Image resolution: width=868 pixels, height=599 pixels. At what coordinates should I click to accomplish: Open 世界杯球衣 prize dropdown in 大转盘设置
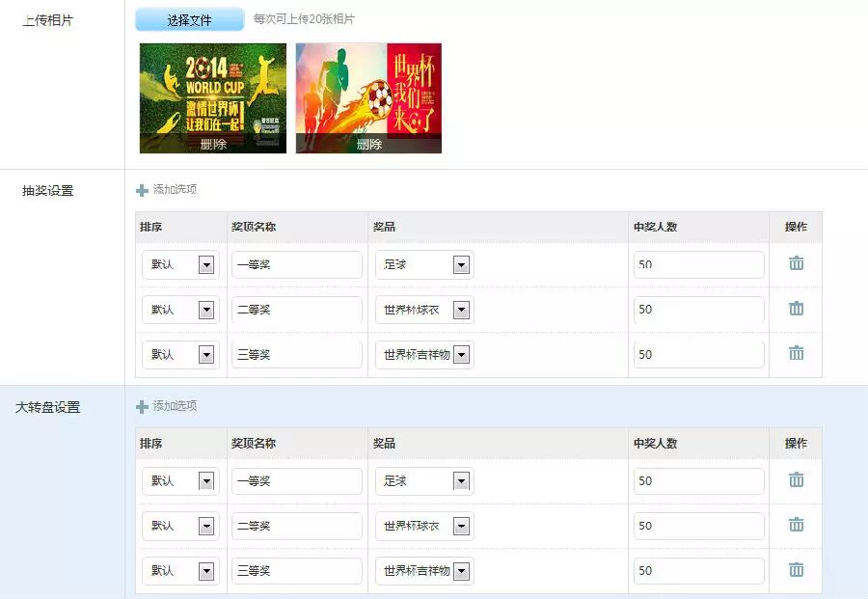424,526
